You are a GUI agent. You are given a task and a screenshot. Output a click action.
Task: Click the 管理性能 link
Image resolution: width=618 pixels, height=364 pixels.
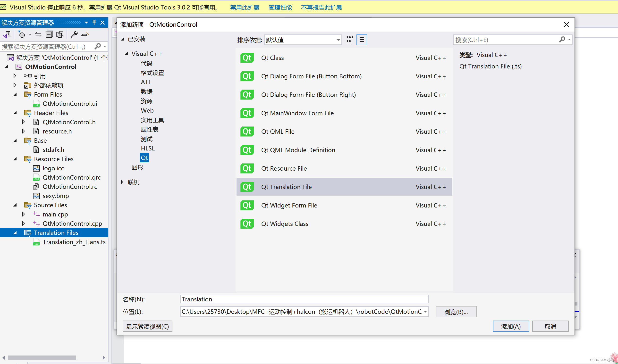click(x=280, y=7)
